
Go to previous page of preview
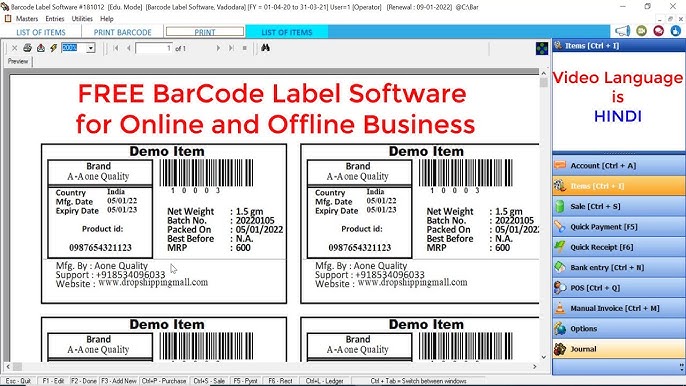click(129, 48)
